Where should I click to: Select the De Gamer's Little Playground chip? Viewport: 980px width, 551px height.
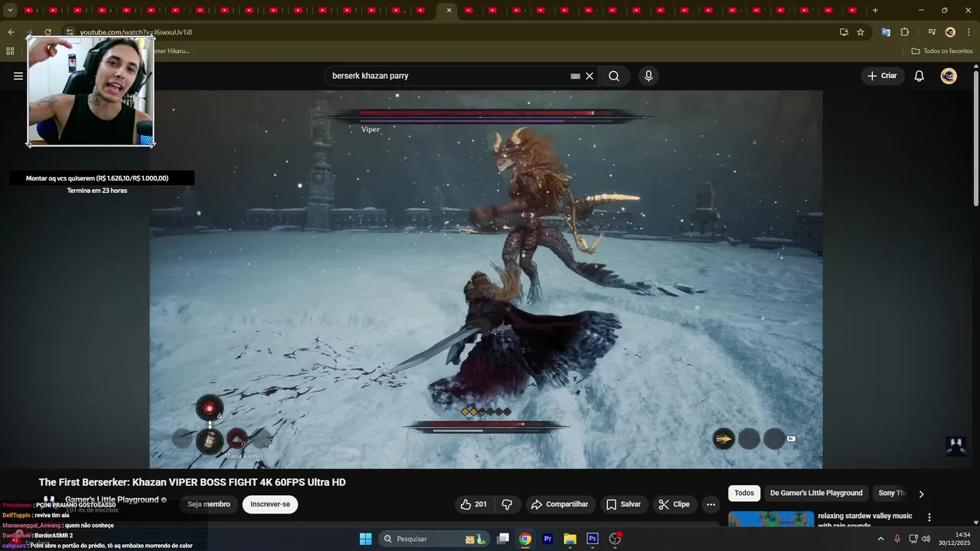coord(816,493)
